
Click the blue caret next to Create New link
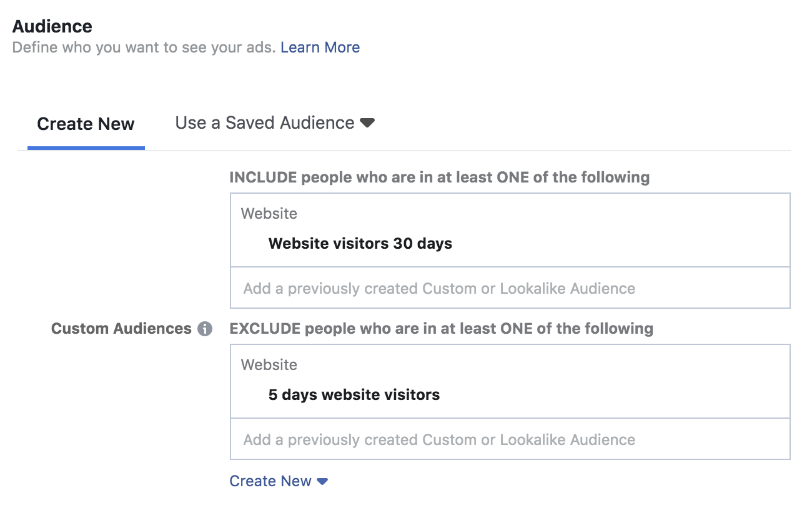pyautogui.click(x=322, y=481)
